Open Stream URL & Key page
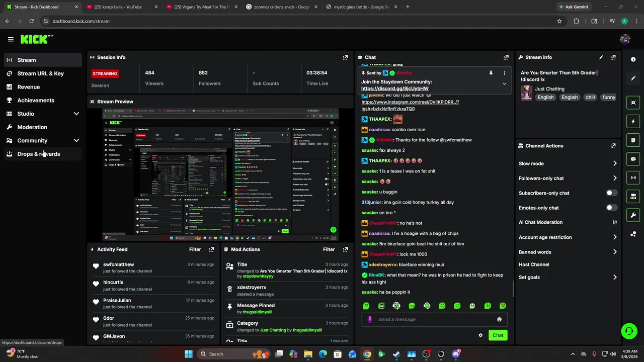Screen dimensions: 644x362 click(43, 73)
